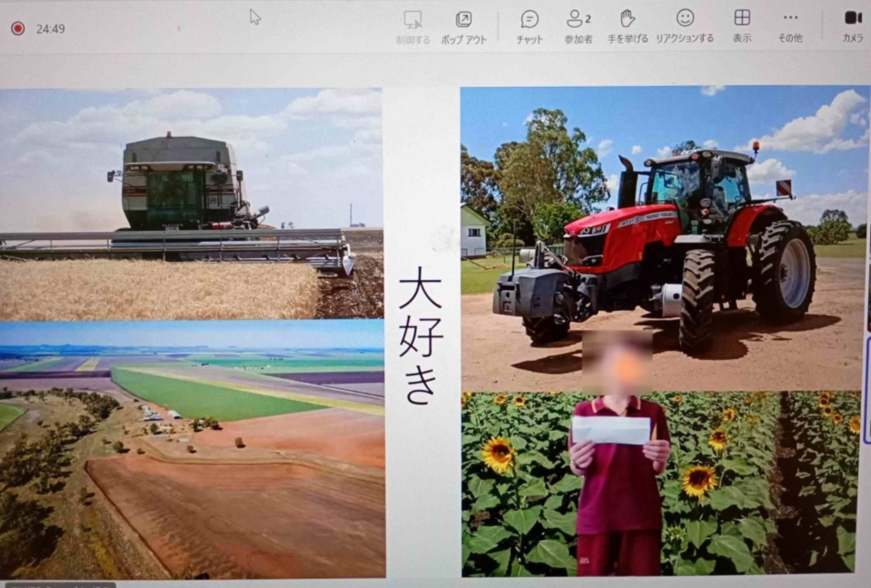Click the presenter name label at bottom left

tap(58, 584)
